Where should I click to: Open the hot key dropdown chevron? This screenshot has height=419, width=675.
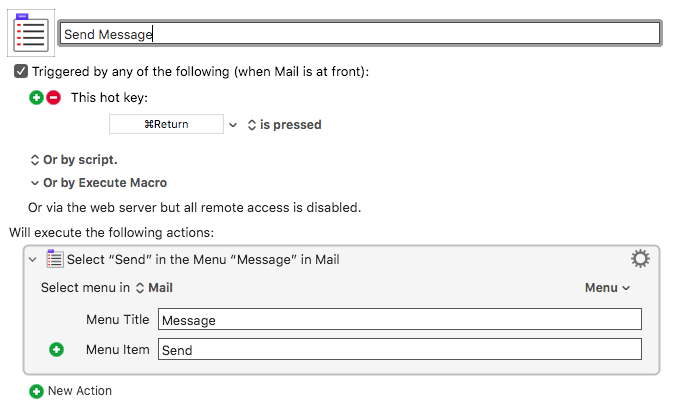tap(233, 125)
